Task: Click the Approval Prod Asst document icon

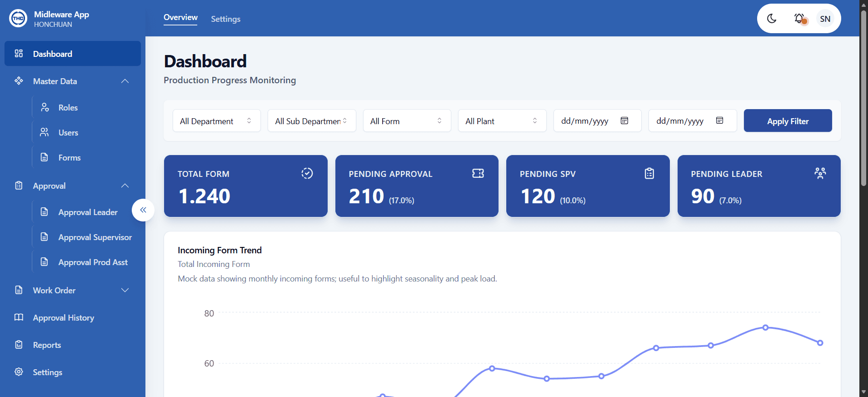Action: [x=45, y=262]
